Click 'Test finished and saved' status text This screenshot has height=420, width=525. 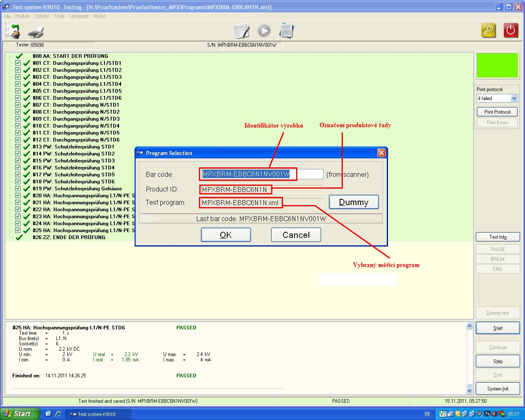[x=138, y=401]
